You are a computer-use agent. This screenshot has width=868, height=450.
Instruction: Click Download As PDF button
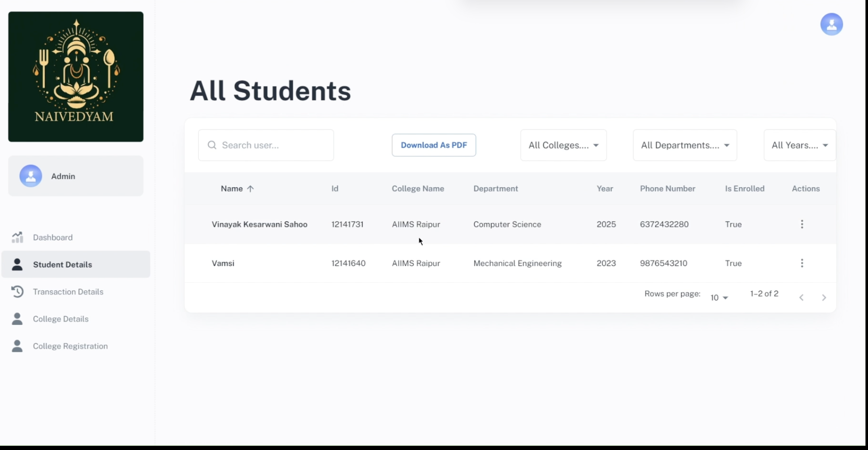434,145
